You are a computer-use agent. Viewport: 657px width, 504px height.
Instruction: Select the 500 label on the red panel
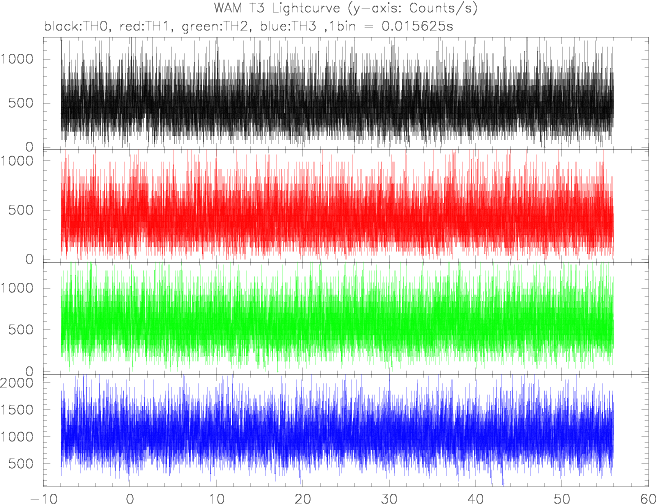(21, 210)
